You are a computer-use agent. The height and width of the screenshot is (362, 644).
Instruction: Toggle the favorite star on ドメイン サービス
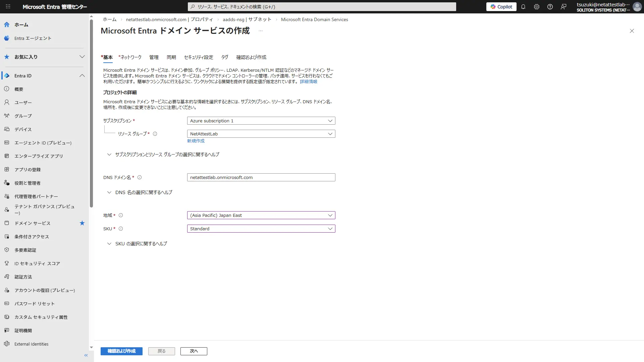point(82,223)
